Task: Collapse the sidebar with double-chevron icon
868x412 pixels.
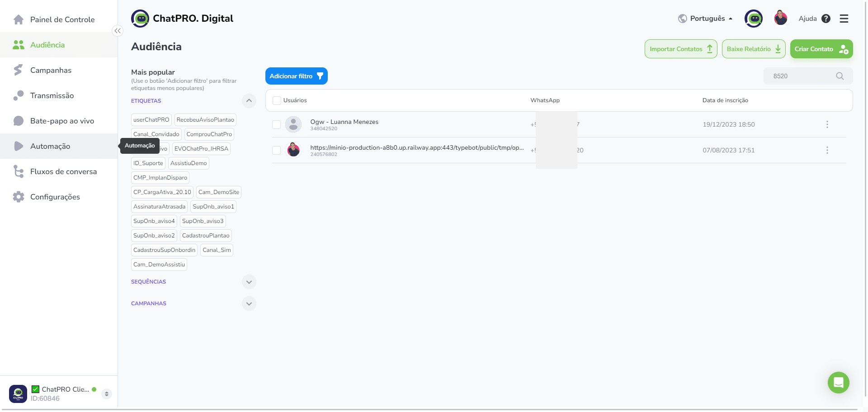Action: tap(118, 31)
